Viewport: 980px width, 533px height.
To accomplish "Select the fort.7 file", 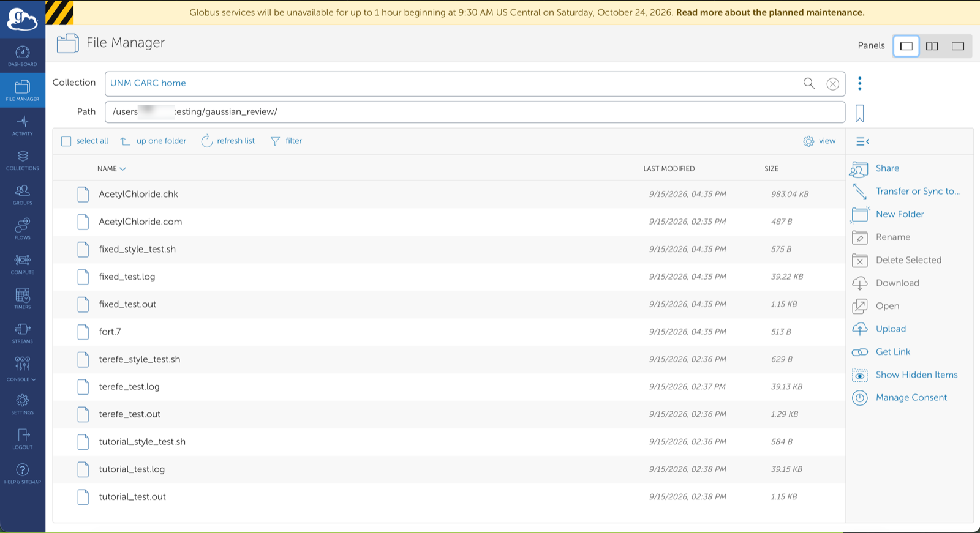I will [449, 332].
